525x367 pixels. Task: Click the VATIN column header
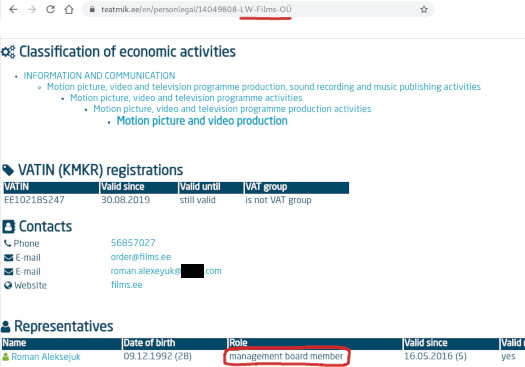coord(51,188)
